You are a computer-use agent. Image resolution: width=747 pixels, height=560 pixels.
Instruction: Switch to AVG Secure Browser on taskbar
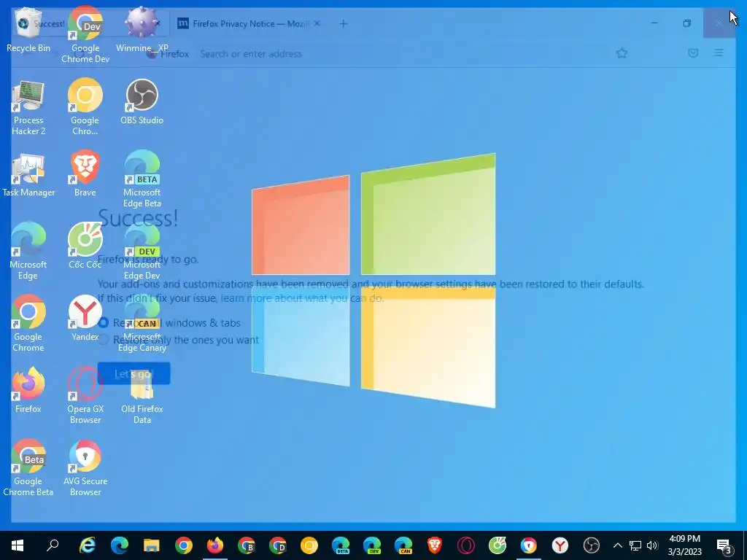pyautogui.click(x=529, y=545)
